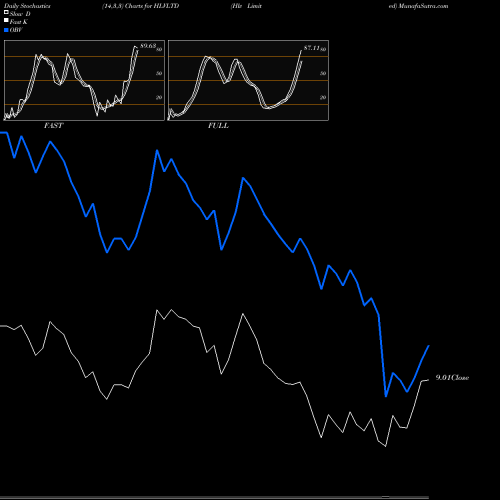Select the 'Daily Stochastics' title text
Screen dimensions: 500x500
27,6
